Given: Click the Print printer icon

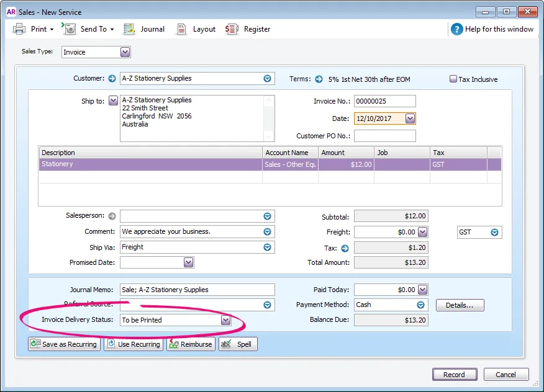Looking at the screenshot, I should (x=19, y=29).
